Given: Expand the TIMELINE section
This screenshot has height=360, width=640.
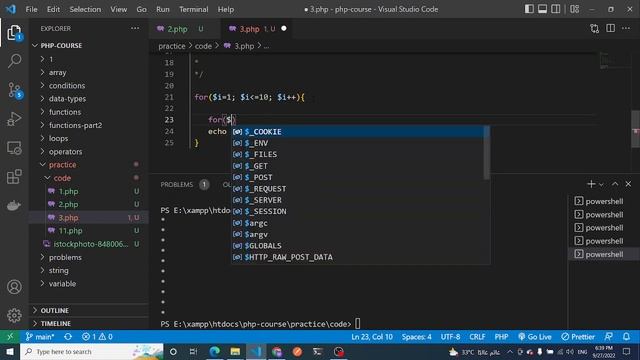Looking at the screenshot, I should (x=89, y=323).
